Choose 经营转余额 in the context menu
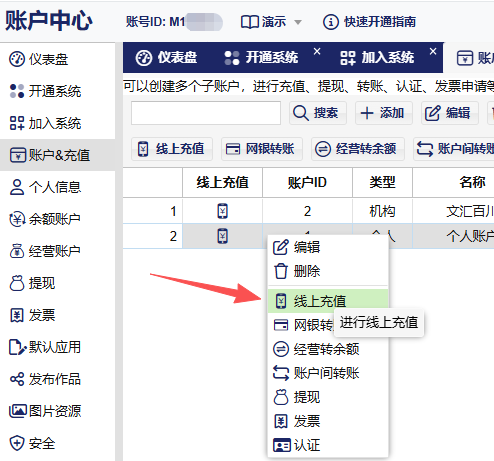 coord(328,349)
